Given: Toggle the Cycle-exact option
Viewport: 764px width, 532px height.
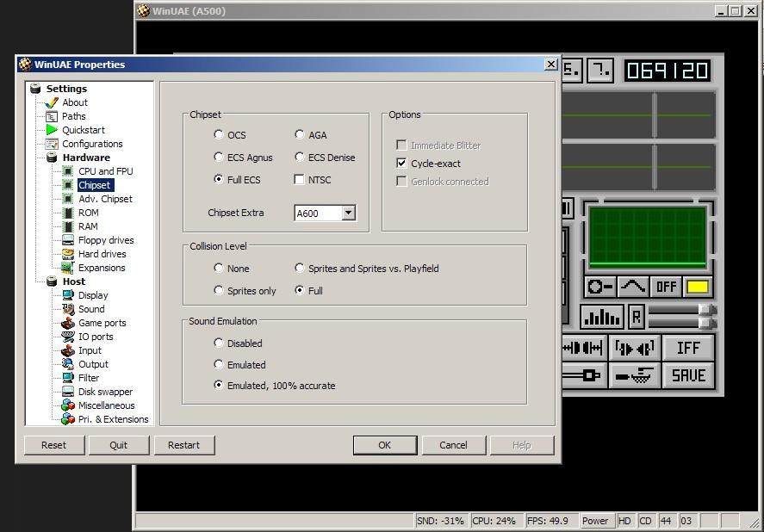Looking at the screenshot, I should (x=401, y=164).
